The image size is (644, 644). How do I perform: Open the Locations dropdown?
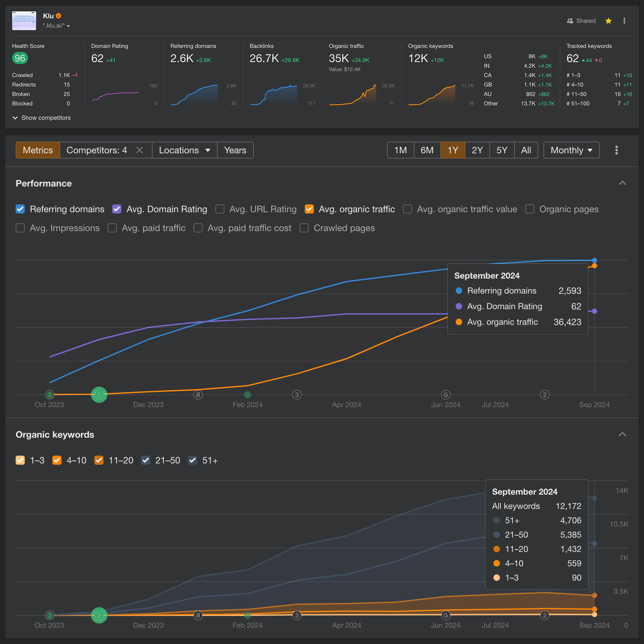(x=185, y=150)
